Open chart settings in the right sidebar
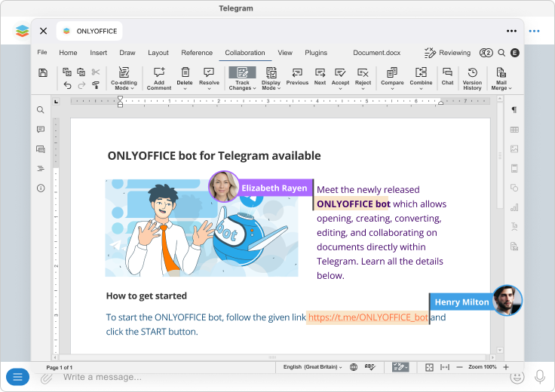 [514, 207]
